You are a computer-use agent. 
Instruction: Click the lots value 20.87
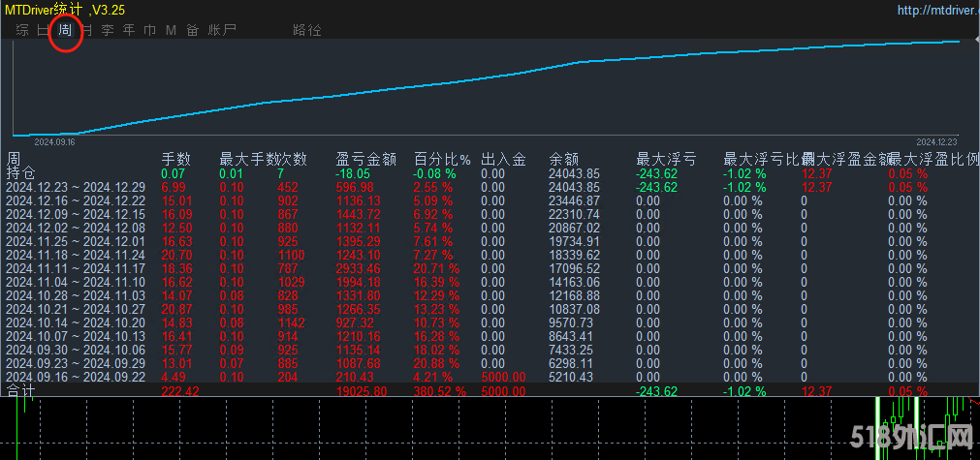coord(176,309)
